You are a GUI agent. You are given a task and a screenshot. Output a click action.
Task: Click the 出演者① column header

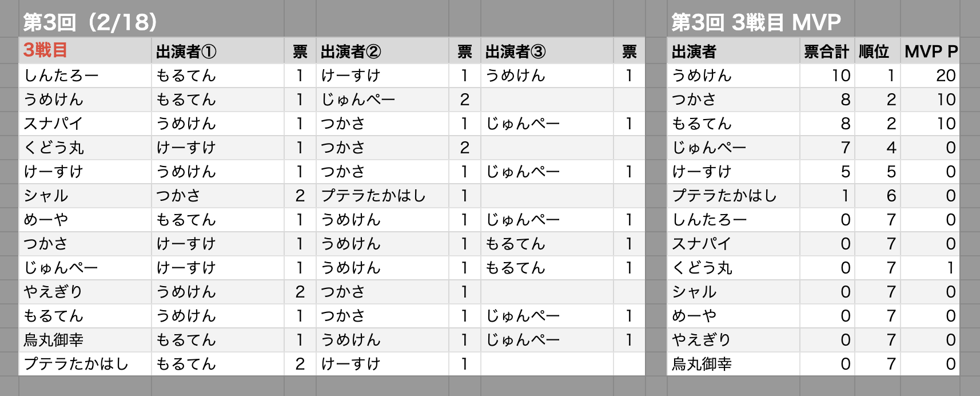(x=217, y=51)
